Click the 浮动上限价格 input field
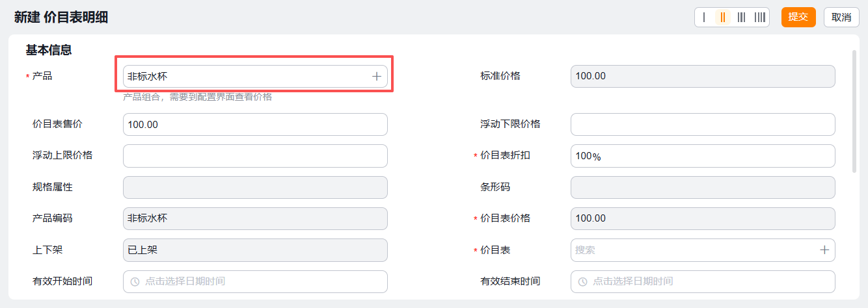 [x=255, y=156]
